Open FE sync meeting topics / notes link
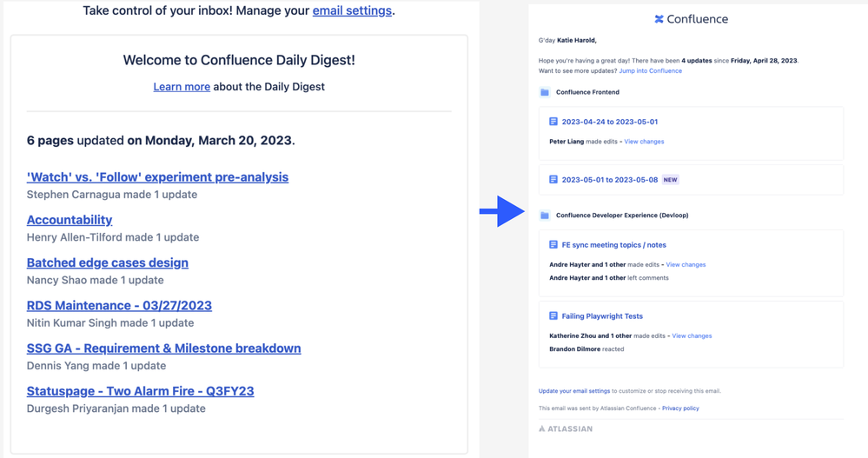This screenshot has height=458, width=868. (x=614, y=245)
